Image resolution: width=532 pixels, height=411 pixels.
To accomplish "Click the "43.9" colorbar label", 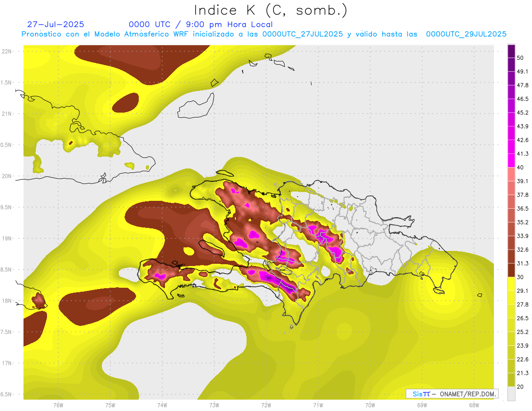I will 523,126.
